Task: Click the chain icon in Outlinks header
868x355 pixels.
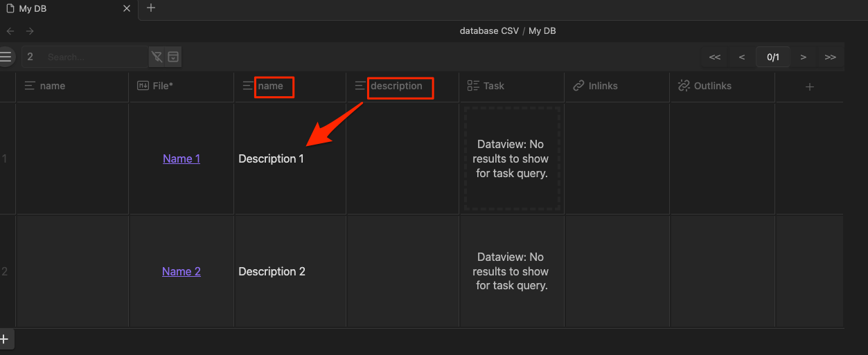Action: pyautogui.click(x=684, y=86)
